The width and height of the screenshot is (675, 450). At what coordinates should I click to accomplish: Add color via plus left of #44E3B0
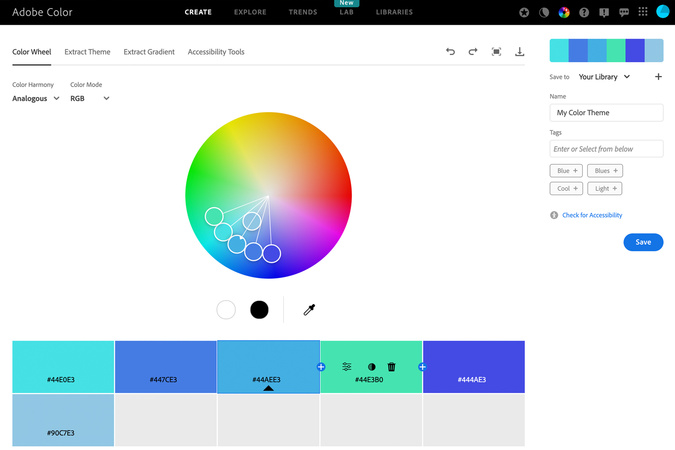pyautogui.click(x=321, y=367)
